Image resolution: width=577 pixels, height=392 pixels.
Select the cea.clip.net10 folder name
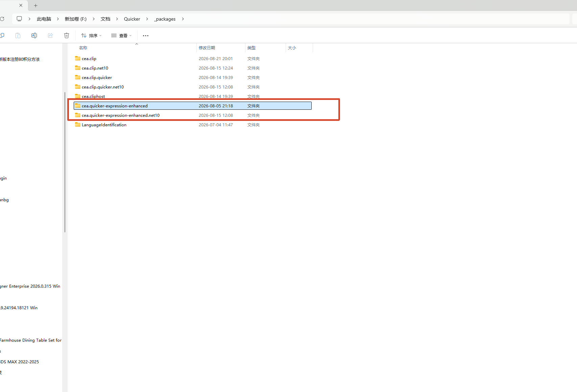95,68
